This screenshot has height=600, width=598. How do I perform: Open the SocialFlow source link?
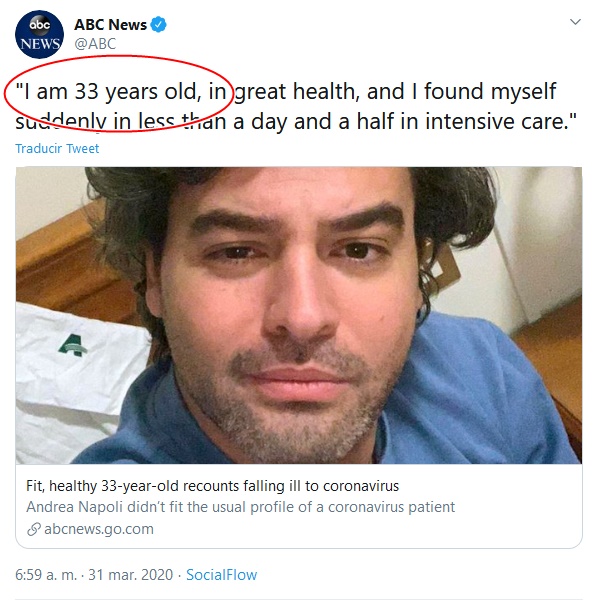pos(222,575)
